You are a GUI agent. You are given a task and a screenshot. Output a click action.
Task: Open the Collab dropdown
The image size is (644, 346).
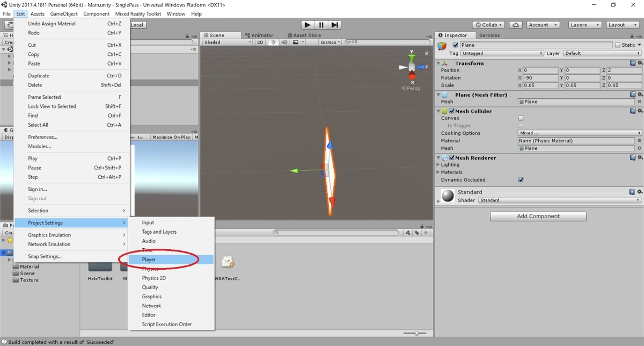tap(488, 25)
